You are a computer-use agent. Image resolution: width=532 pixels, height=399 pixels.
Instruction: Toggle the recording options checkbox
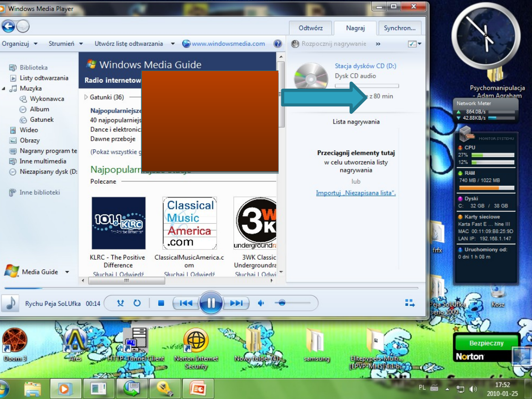[x=412, y=43]
